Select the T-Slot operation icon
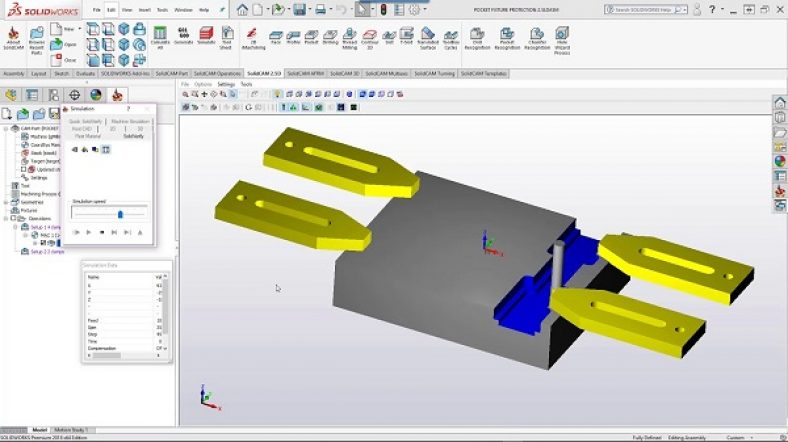Screen dimensions: 788x442 click(x=406, y=36)
